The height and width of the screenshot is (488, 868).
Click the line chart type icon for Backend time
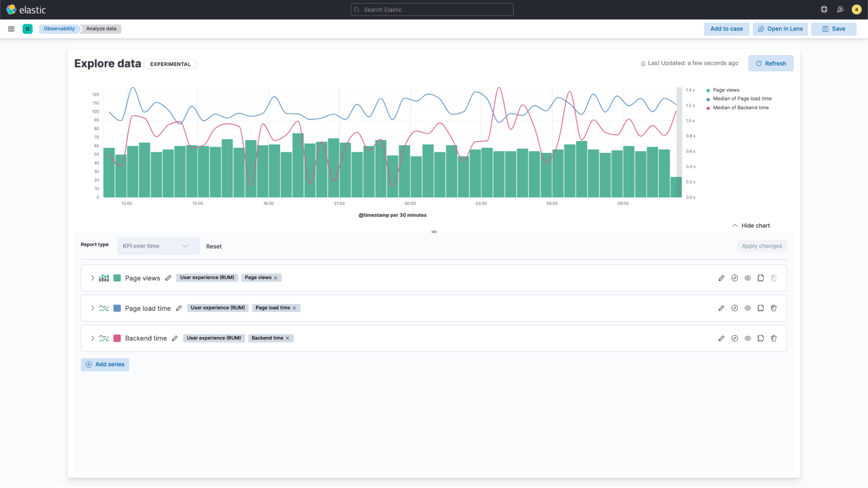point(104,338)
